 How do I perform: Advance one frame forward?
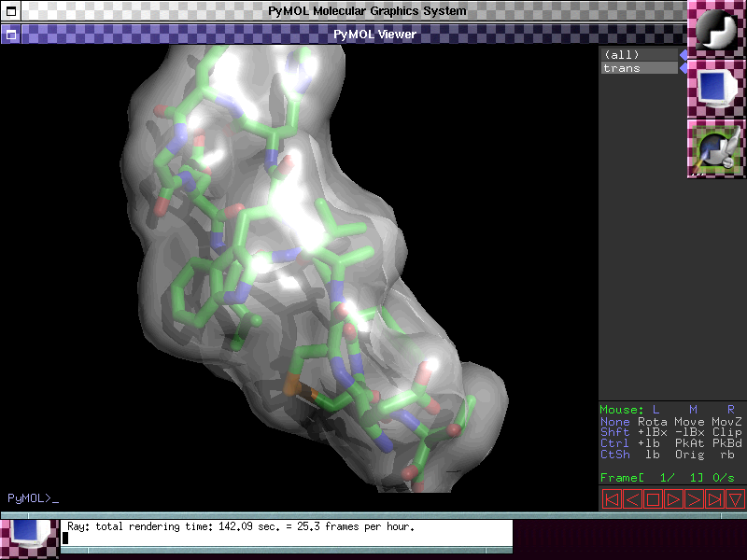pyautogui.click(x=694, y=499)
